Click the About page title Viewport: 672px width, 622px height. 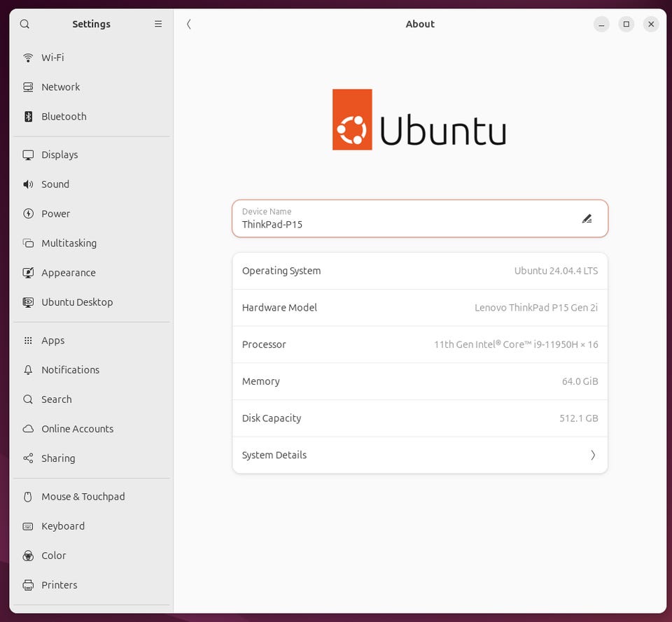coord(420,24)
